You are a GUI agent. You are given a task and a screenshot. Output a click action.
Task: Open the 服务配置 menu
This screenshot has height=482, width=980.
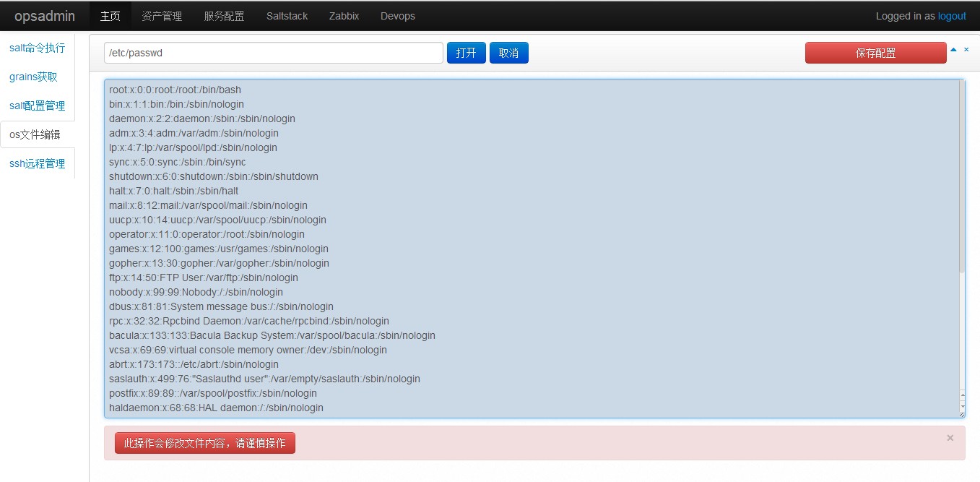coord(224,16)
